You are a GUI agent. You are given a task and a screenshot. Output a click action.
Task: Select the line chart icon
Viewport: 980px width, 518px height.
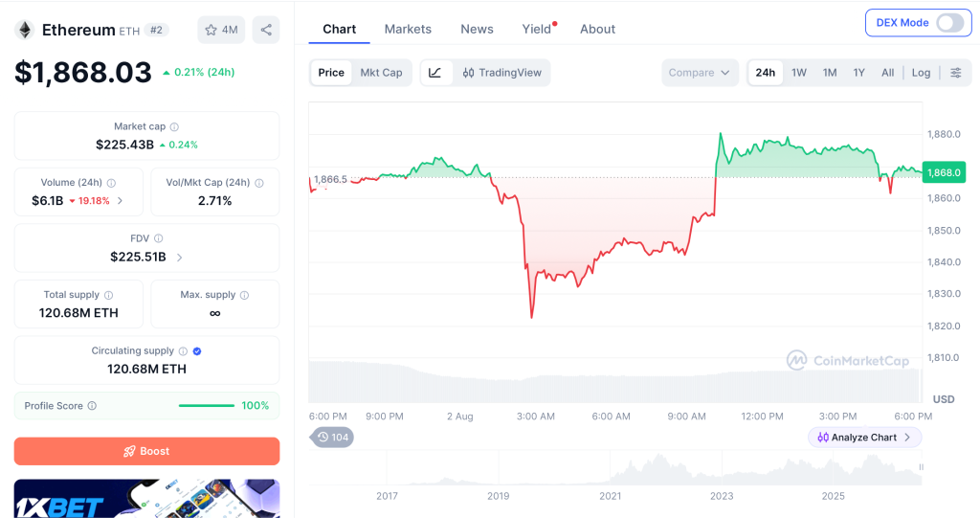pyautogui.click(x=435, y=73)
